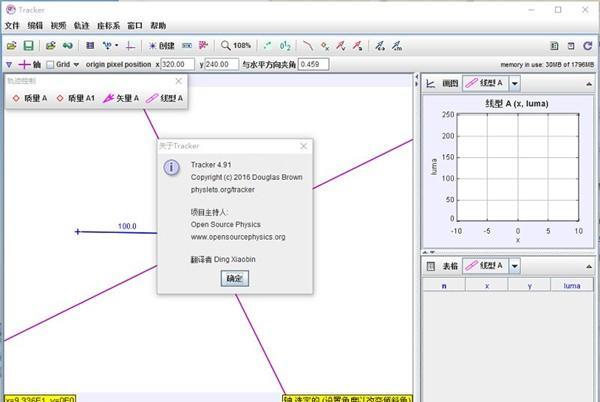Open the 轨迹 menu
The width and height of the screenshot is (600, 402).
click(x=81, y=26)
